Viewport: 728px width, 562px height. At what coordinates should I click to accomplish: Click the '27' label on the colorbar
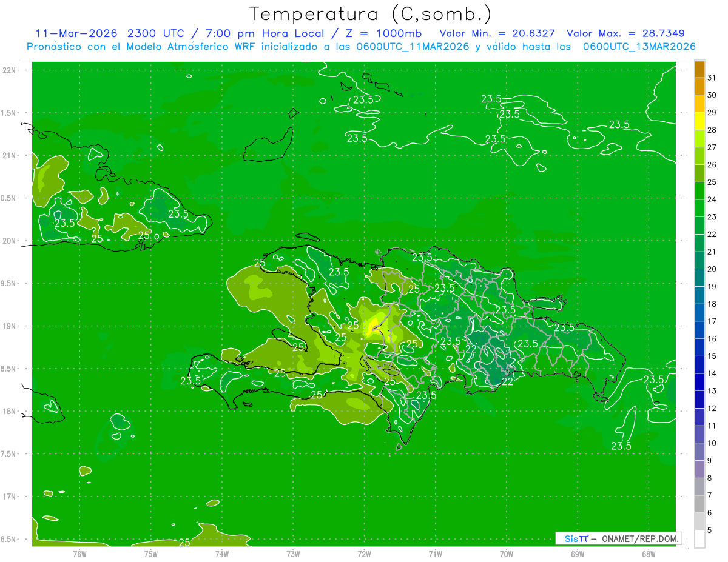tap(712, 147)
